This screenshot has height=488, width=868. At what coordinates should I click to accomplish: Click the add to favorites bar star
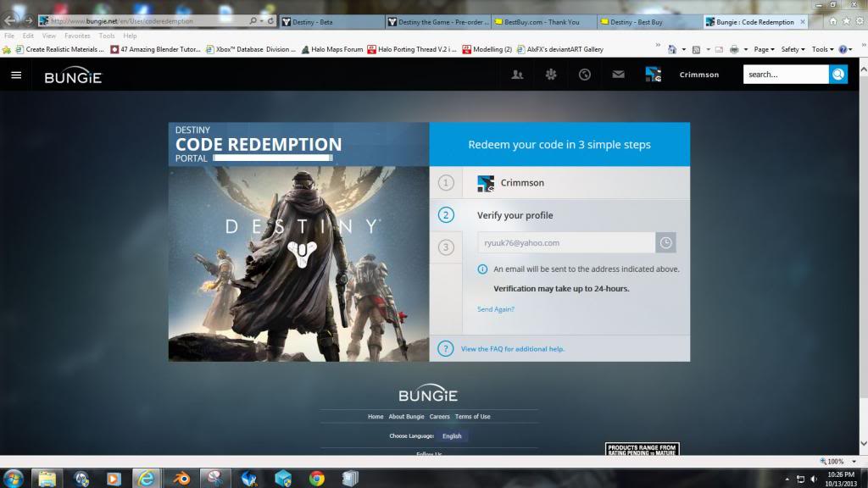(x=6, y=49)
